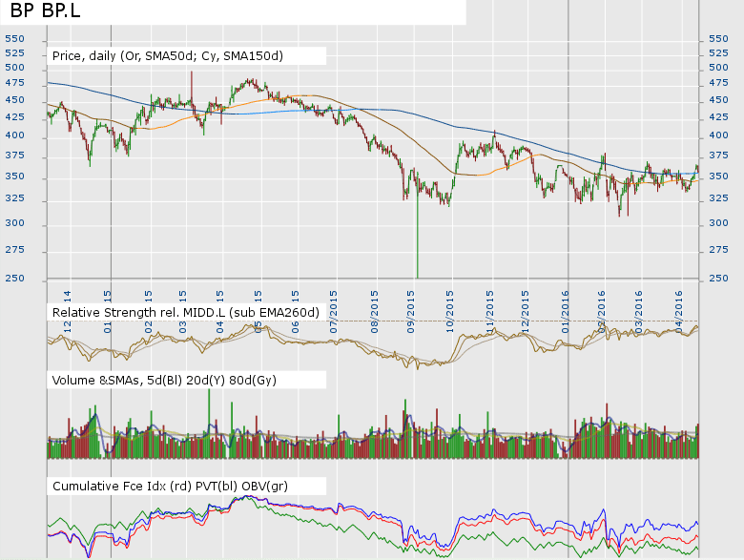Click the BP BP.L chart title
The width and height of the screenshot is (744, 560).
[x=45, y=10]
